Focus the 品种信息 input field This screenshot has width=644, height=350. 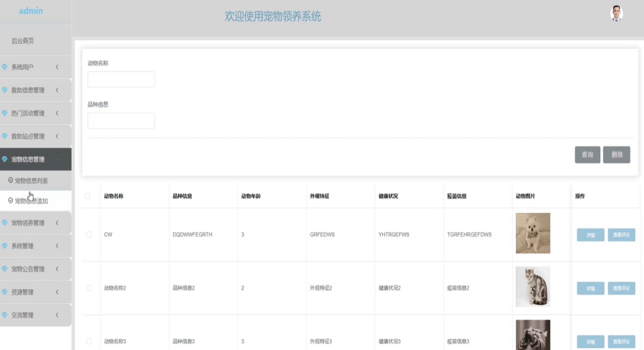pos(121,121)
